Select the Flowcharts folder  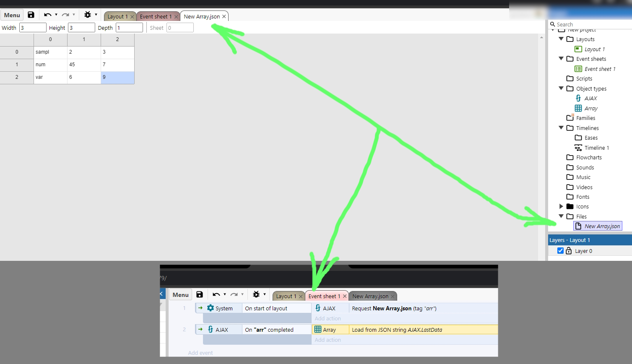click(584, 157)
